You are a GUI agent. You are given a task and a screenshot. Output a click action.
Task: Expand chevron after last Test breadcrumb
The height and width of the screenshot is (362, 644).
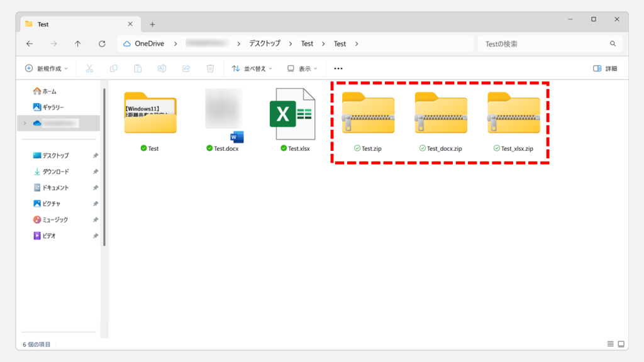point(357,43)
